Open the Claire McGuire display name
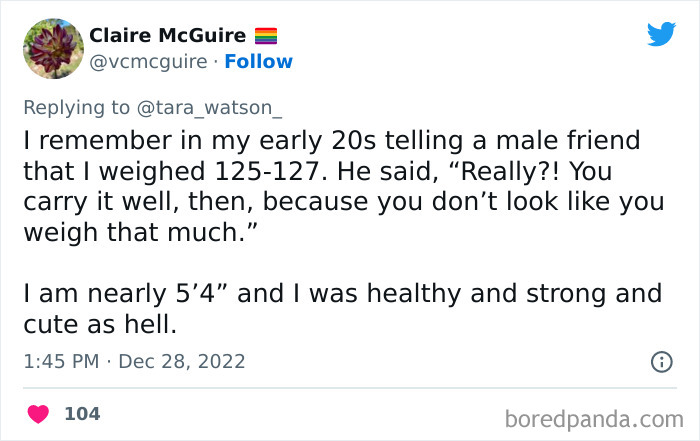This screenshot has width=700, height=441. [169, 36]
